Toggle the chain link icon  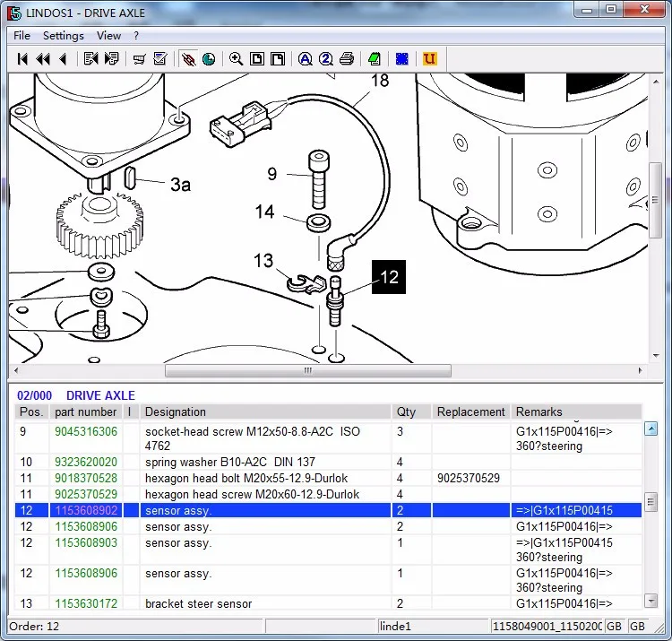pyautogui.click(x=188, y=59)
